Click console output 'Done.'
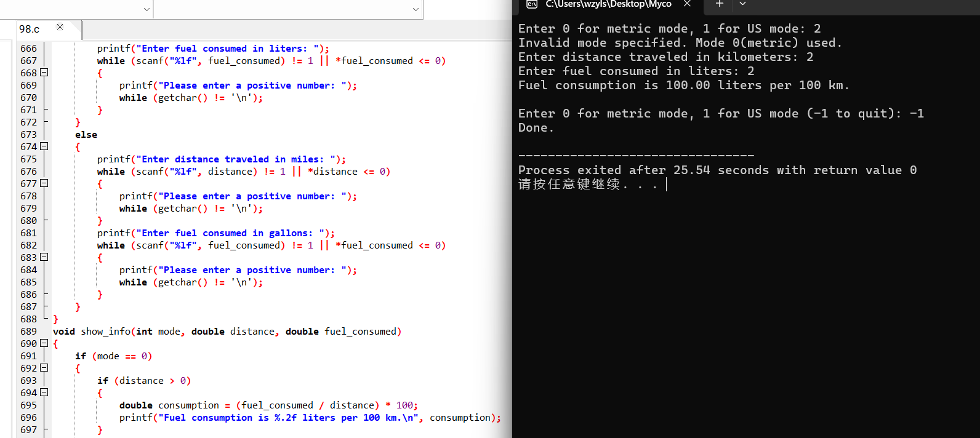Screen dimensions: 980x438 536,127
